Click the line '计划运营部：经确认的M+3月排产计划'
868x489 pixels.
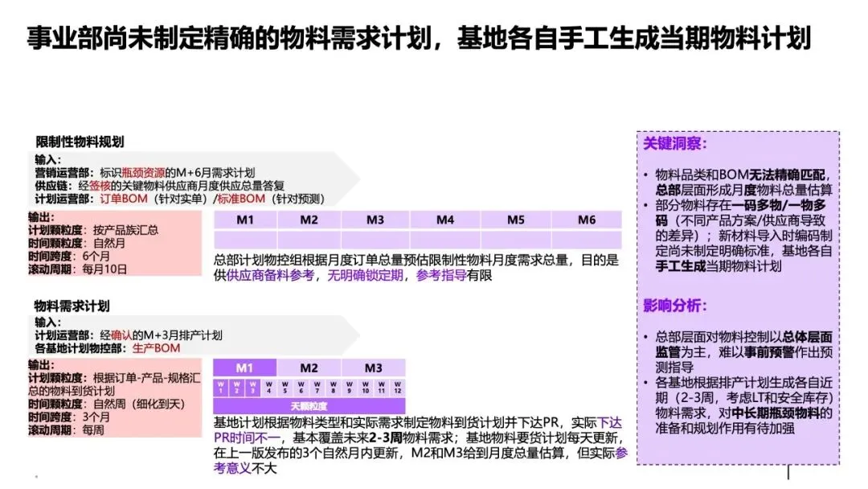tap(129, 335)
